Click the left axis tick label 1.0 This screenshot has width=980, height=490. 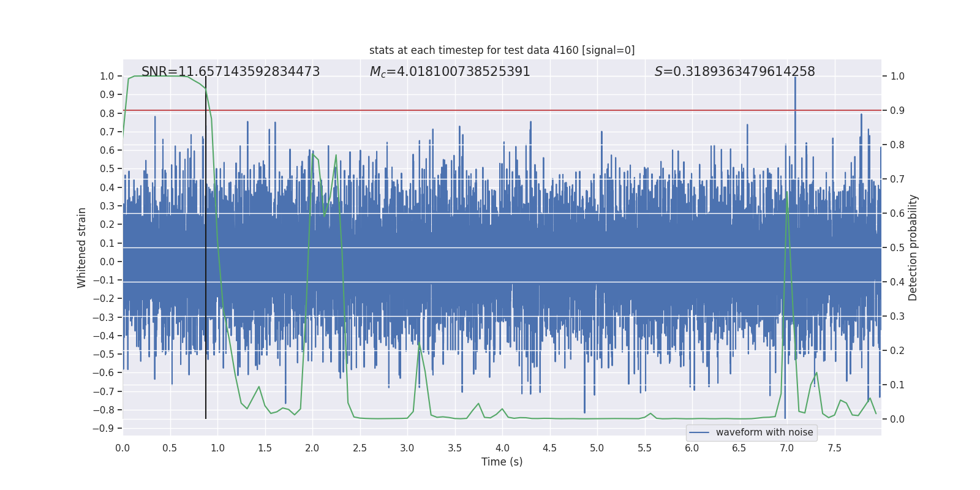point(107,76)
